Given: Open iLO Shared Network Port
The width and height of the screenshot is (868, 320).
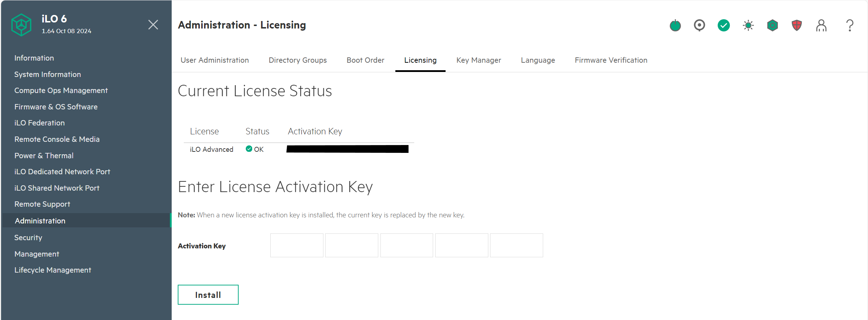Looking at the screenshot, I should [57, 188].
